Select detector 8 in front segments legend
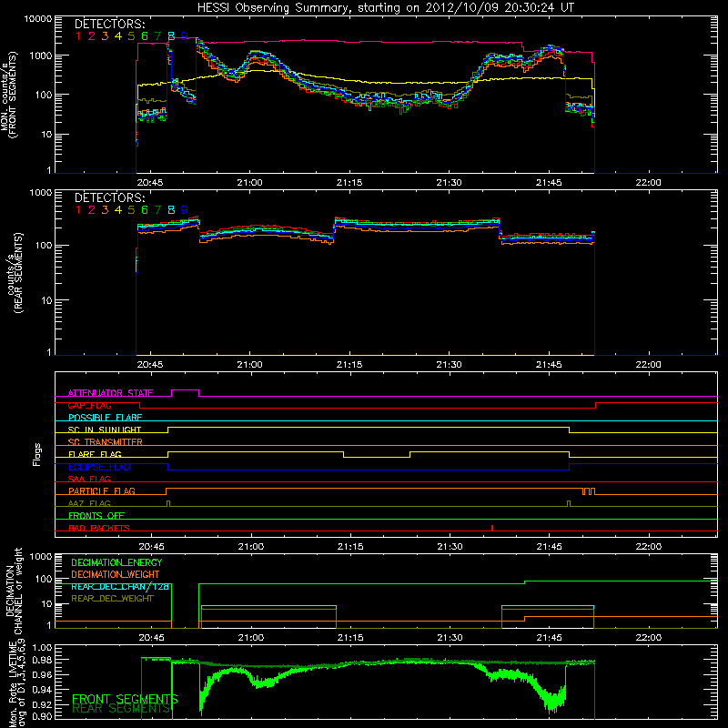Screen dimensions: 728x728 tap(171, 35)
